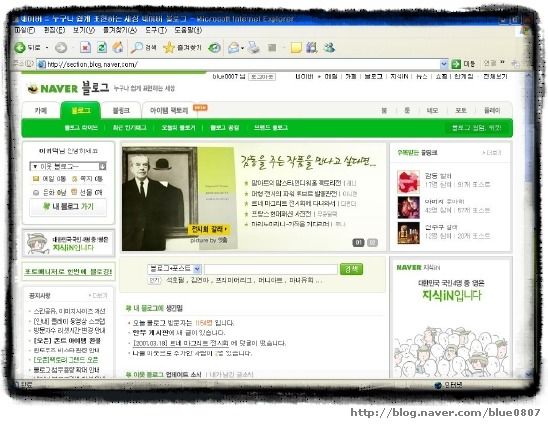Image resolution: width=548 pixels, height=434 pixels.
Task: Open 즐겨찾기 star favorites in toolbar
Action: [182, 48]
